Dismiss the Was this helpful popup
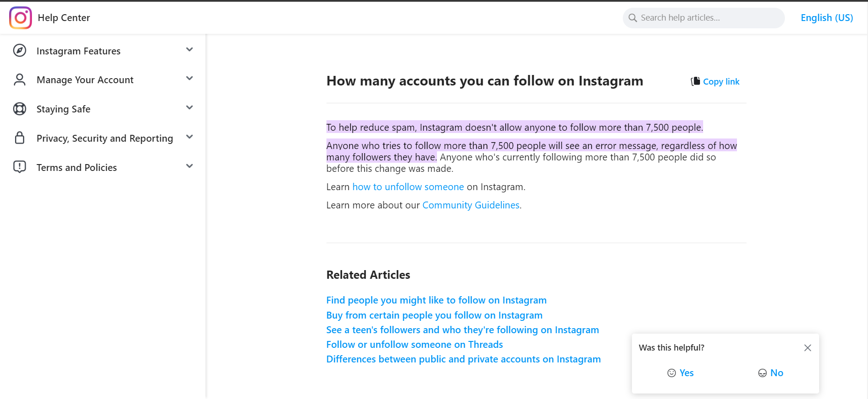The image size is (868, 399). coord(807,348)
